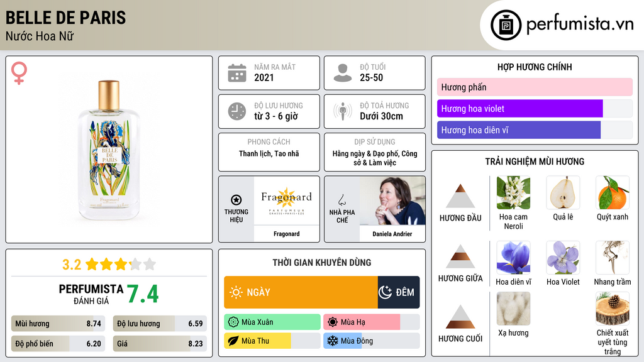
Task: Click the sillage icon beside Độ toả hương
Action: [x=343, y=111]
